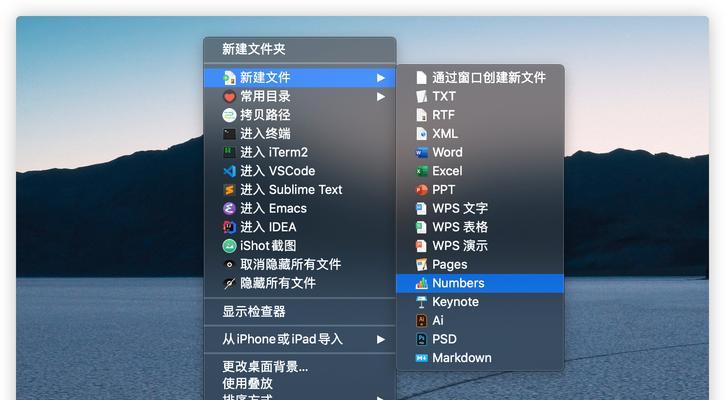Choose 新建文件夹 from the context menu

(x=300, y=49)
